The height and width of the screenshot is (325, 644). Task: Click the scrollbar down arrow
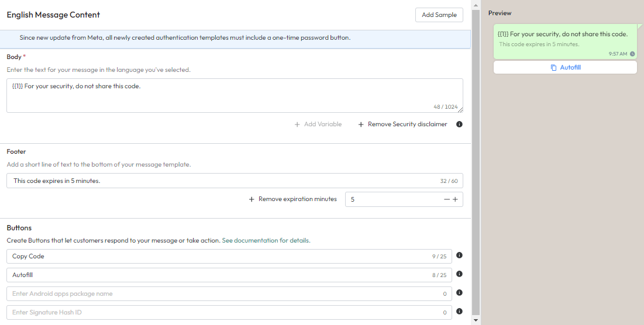click(x=476, y=320)
